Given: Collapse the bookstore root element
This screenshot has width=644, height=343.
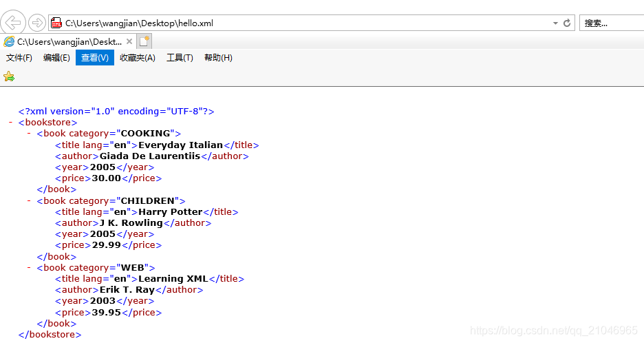Looking at the screenshot, I should pyautogui.click(x=11, y=122).
